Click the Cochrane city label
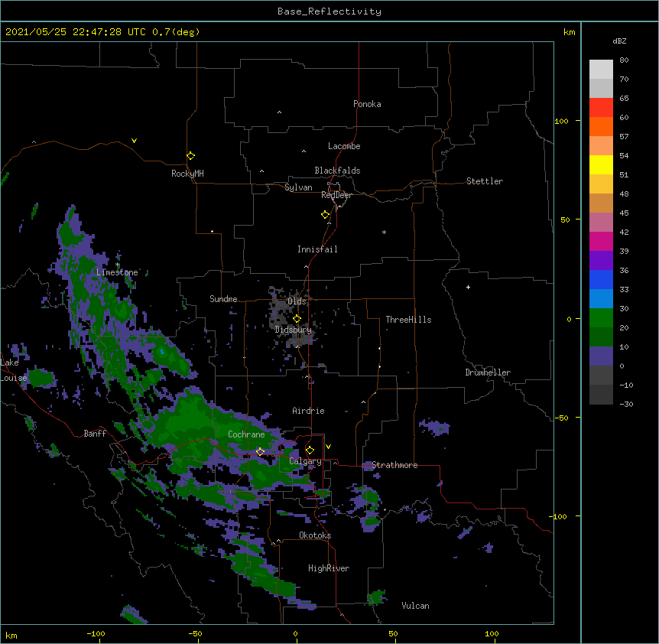The width and height of the screenshot is (659, 644). tap(246, 434)
